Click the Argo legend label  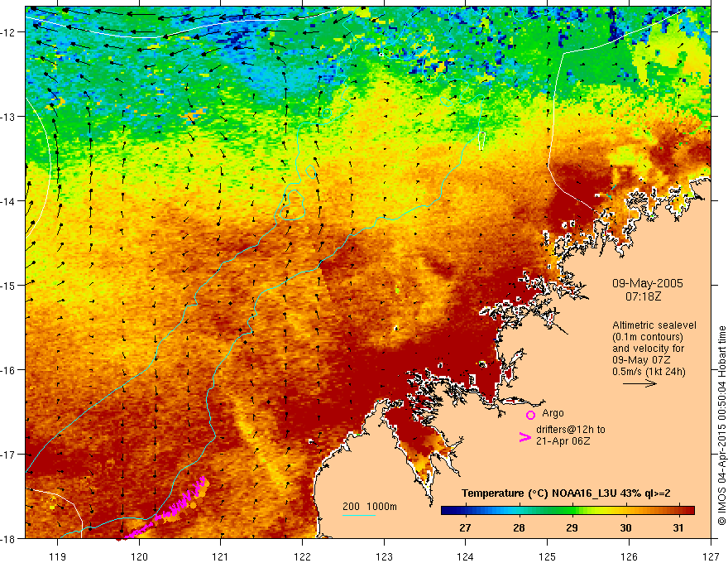point(553,413)
